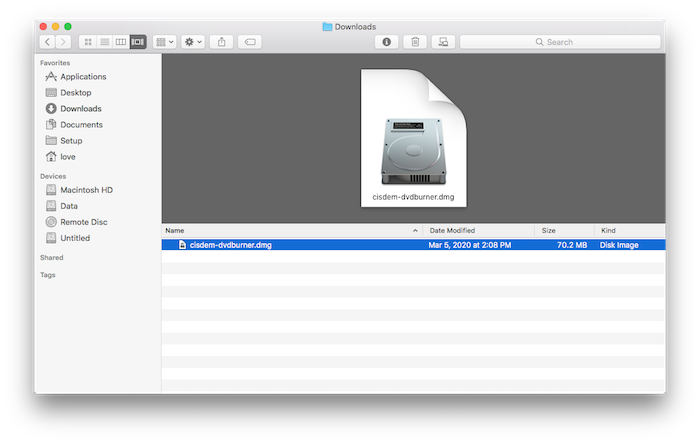Click the Get Info toolbar icon
This screenshot has height=443, width=700.
[387, 42]
